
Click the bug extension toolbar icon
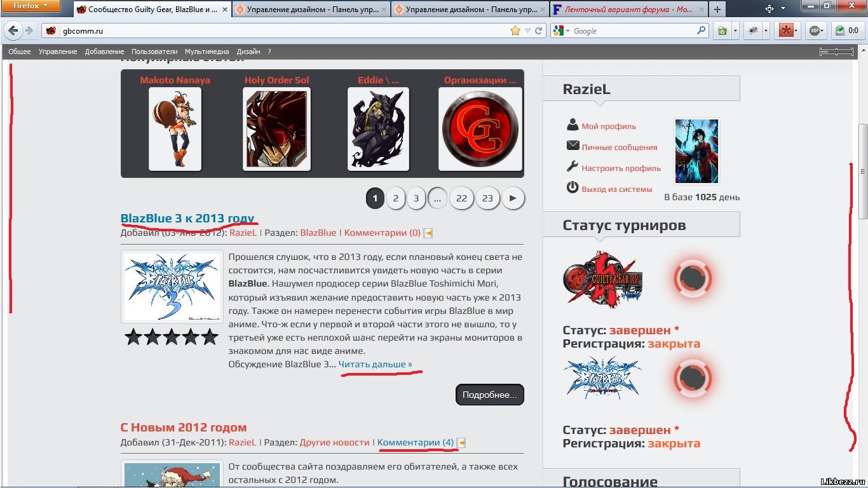click(753, 30)
